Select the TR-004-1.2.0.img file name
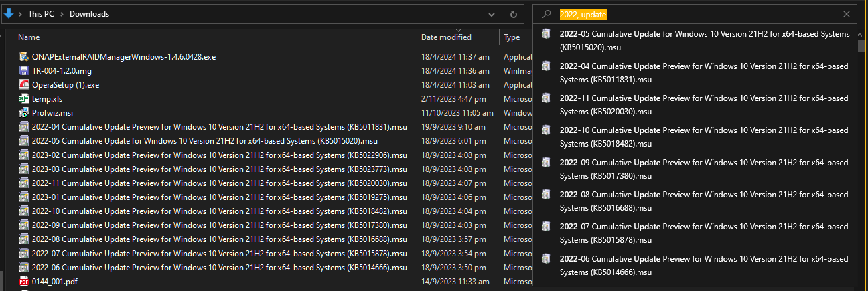Screen dimensions: 868x291 62,71
